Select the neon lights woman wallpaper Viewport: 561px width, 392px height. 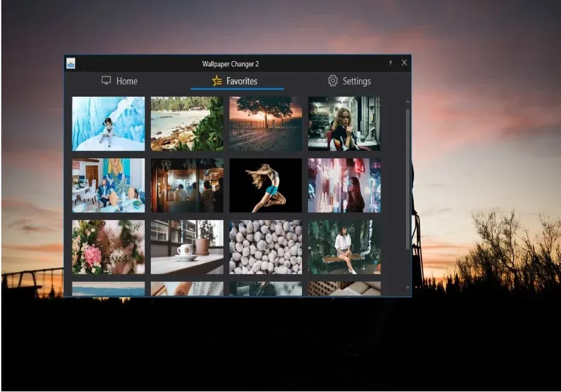[344, 185]
